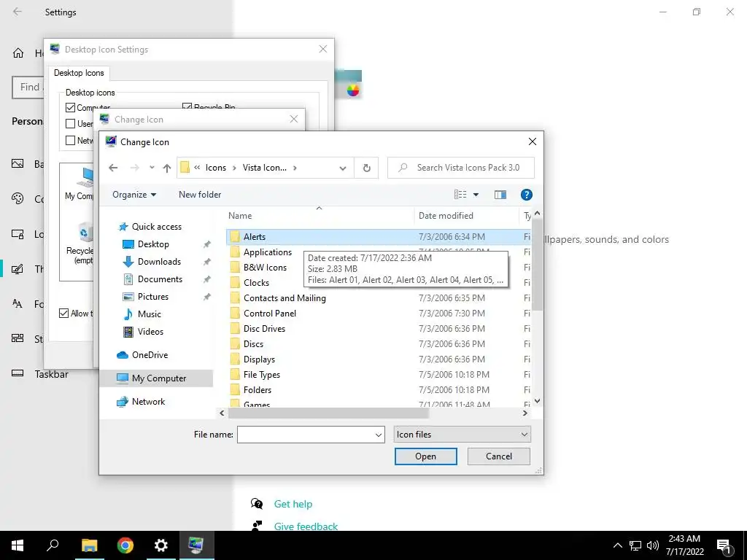Screen dimensions: 747x560
Task: Select Videos in the navigation pane
Action: pos(150,332)
